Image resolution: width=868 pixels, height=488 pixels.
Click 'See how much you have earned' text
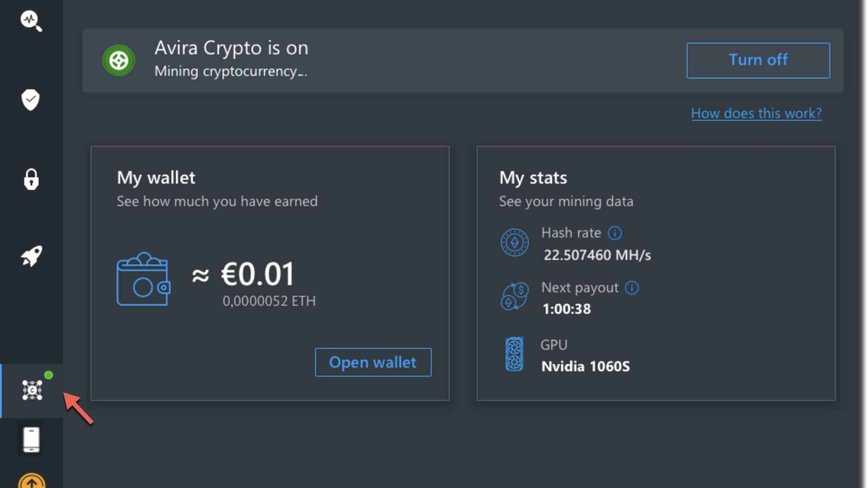(x=217, y=201)
